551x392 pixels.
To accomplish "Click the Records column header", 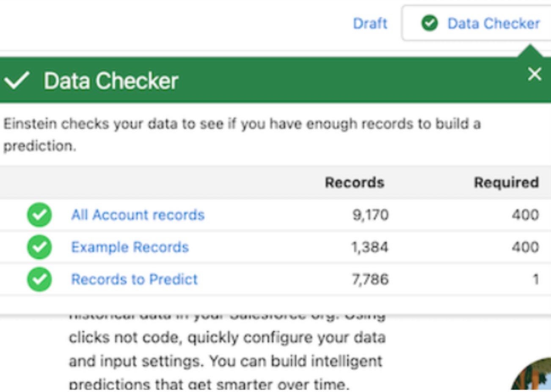I will pos(354,183).
